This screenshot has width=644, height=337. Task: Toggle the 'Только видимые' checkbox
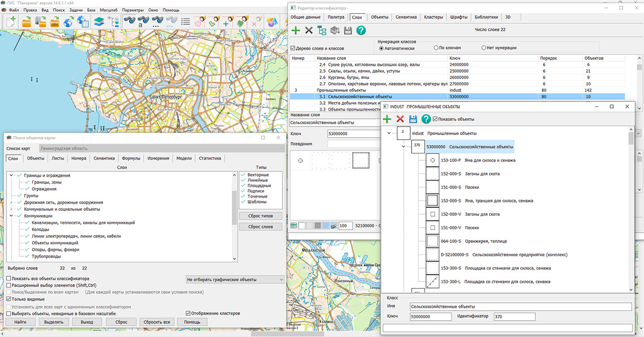pyautogui.click(x=8, y=299)
